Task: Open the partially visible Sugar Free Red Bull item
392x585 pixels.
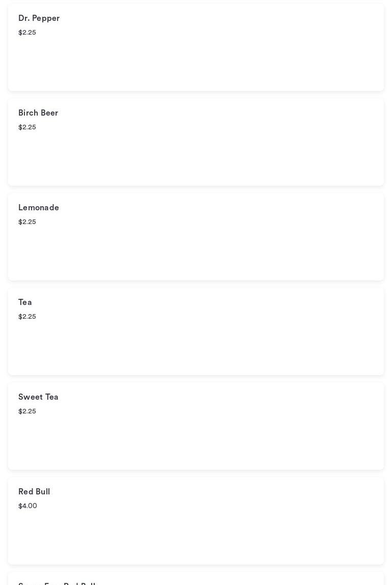Action: [x=57, y=582]
